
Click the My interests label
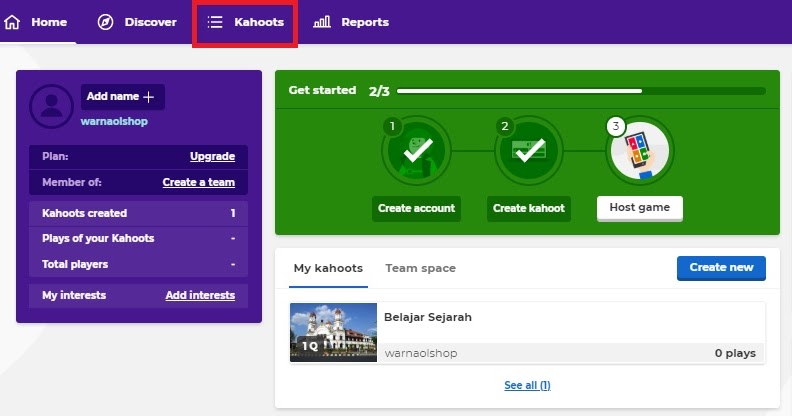[x=74, y=295]
